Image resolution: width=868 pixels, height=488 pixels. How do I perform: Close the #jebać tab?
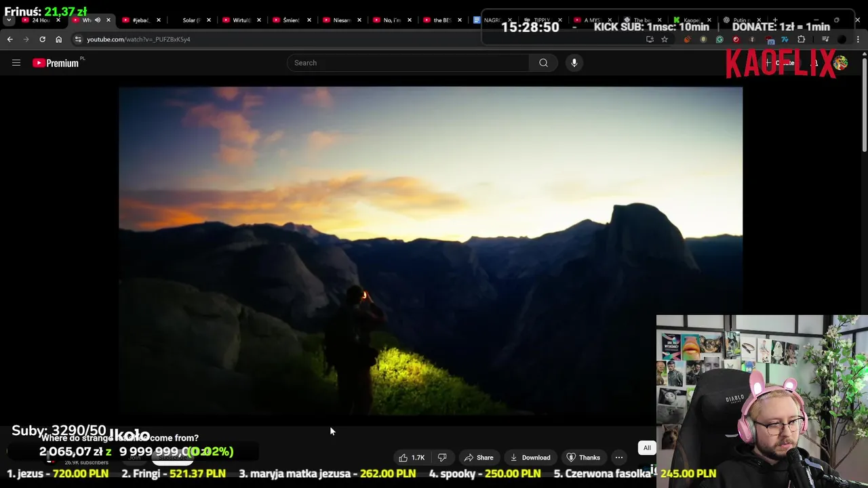[159, 20]
